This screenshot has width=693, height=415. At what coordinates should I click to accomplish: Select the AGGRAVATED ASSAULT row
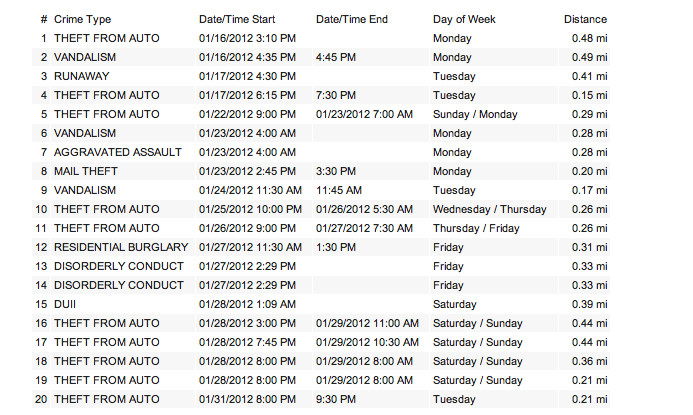[118, 152]
